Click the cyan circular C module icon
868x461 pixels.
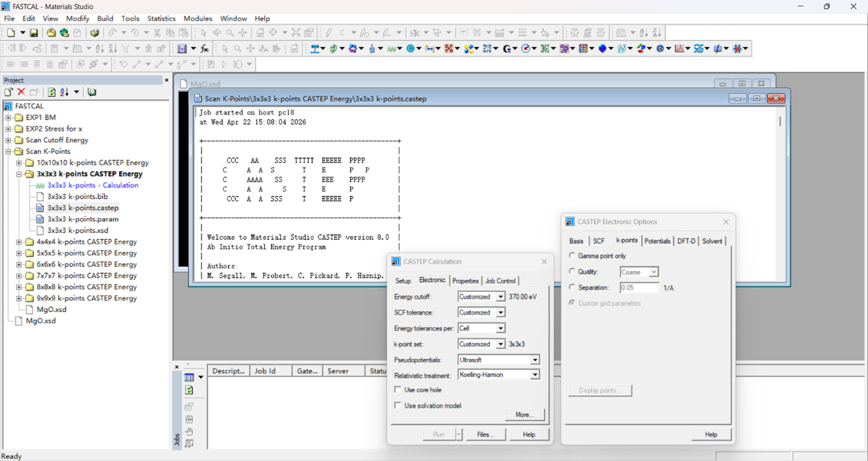(411, 49)
